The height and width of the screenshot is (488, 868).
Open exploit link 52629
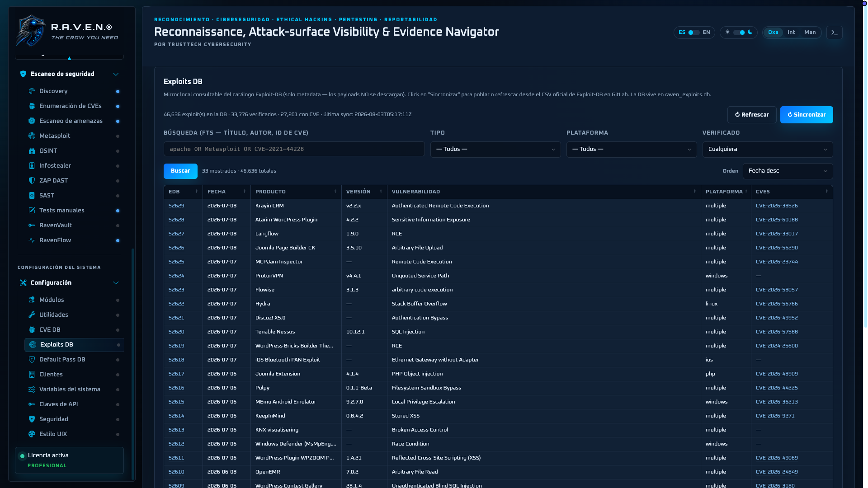click(x=176, y=206)
